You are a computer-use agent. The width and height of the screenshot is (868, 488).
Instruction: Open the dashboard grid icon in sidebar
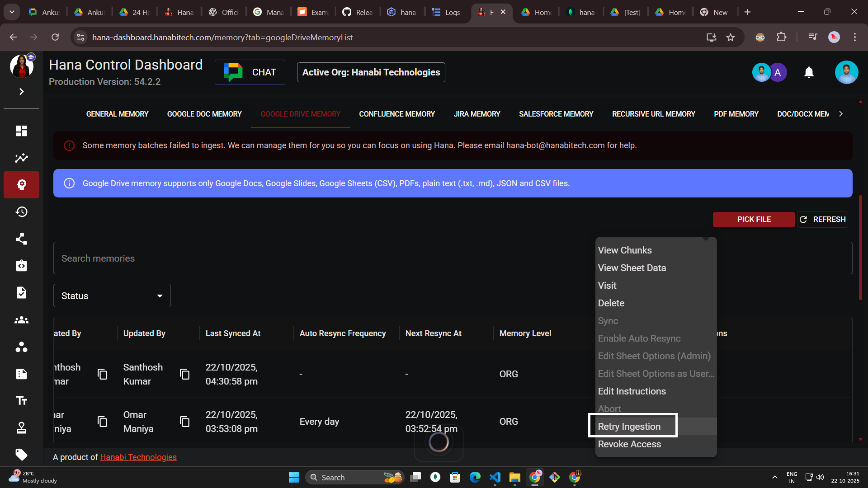(21, 131)
